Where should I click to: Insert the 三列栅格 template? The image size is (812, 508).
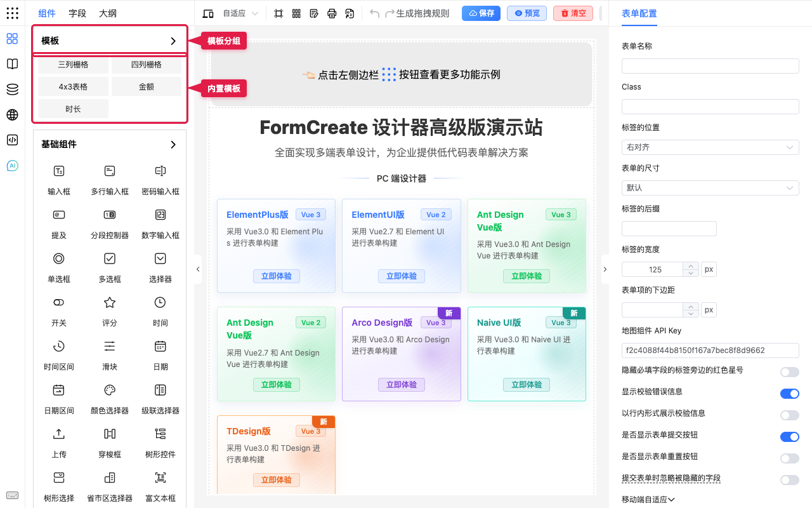coord(73,65)
